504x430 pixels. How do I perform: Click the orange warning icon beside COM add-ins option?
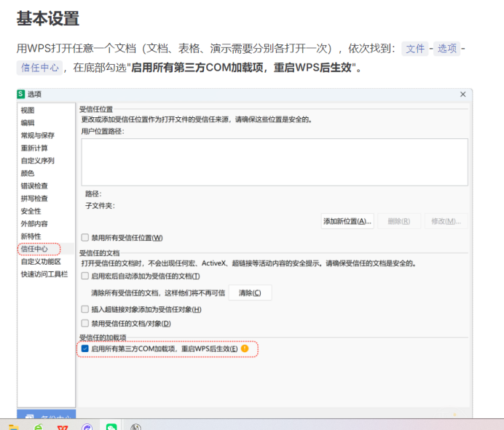pyautogui.click(x=245, y=349)
